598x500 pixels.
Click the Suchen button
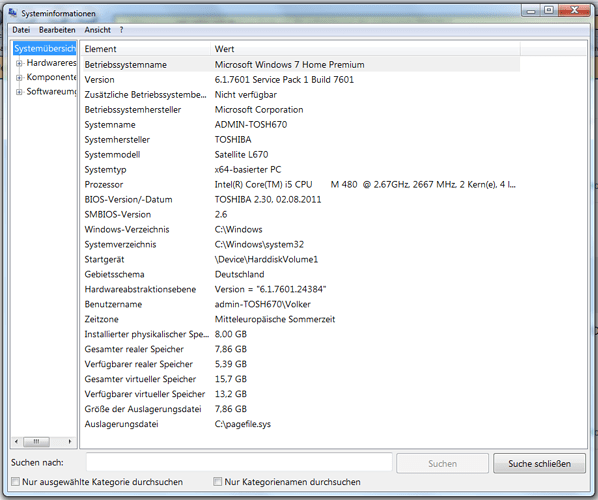(x=442, y=463)
